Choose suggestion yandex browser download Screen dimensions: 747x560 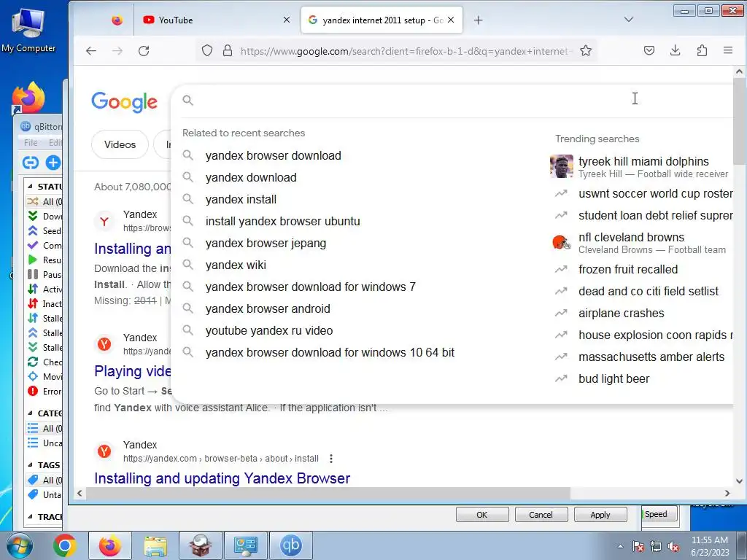click(x=273, y=156)
